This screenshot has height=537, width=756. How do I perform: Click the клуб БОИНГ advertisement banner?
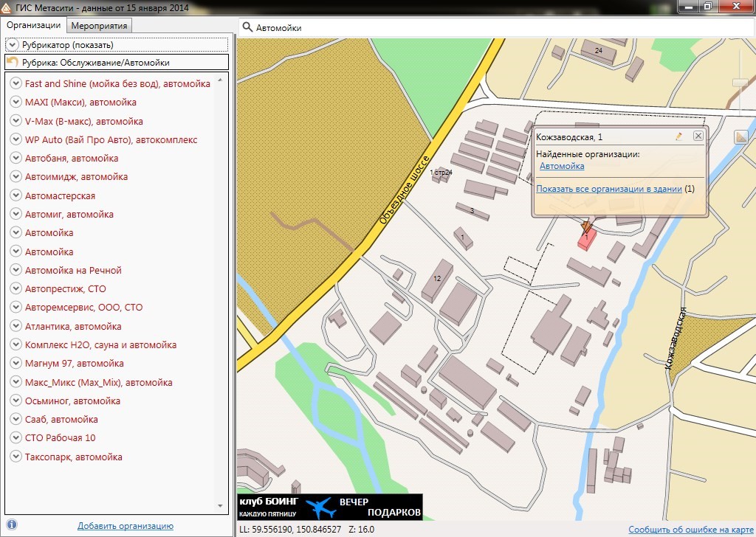click(x=329, y=507)
